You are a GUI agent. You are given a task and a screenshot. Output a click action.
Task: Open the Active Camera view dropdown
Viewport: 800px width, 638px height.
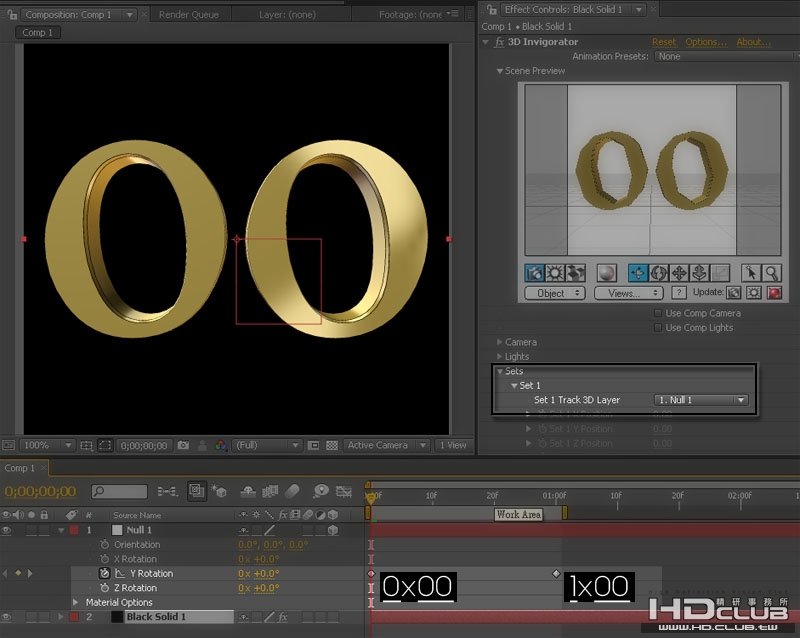(385, 445)
